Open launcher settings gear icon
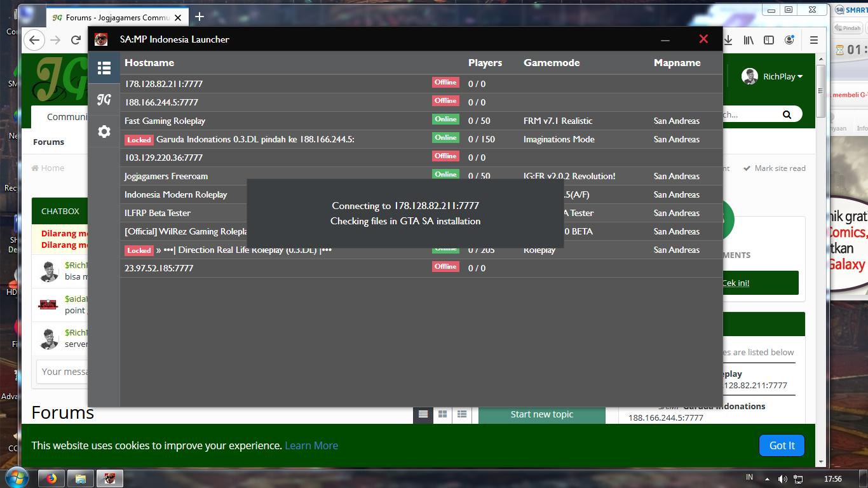 click(x=104, y=132)
